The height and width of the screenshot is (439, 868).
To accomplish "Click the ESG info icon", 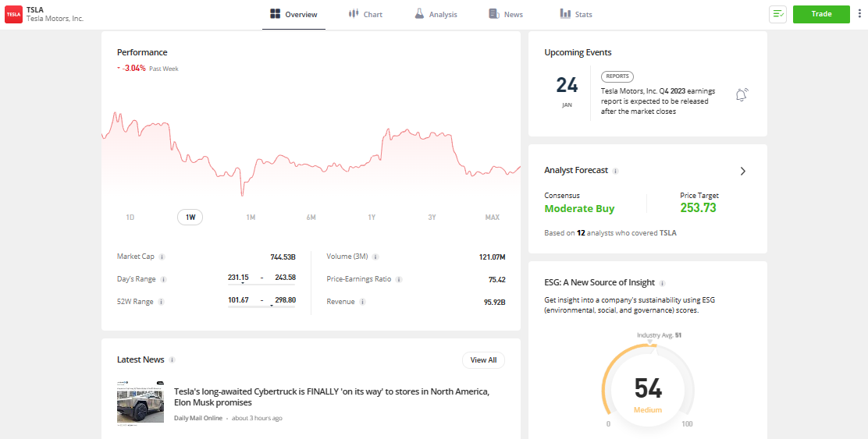I will pyautogui.click(x=662, y=283).
